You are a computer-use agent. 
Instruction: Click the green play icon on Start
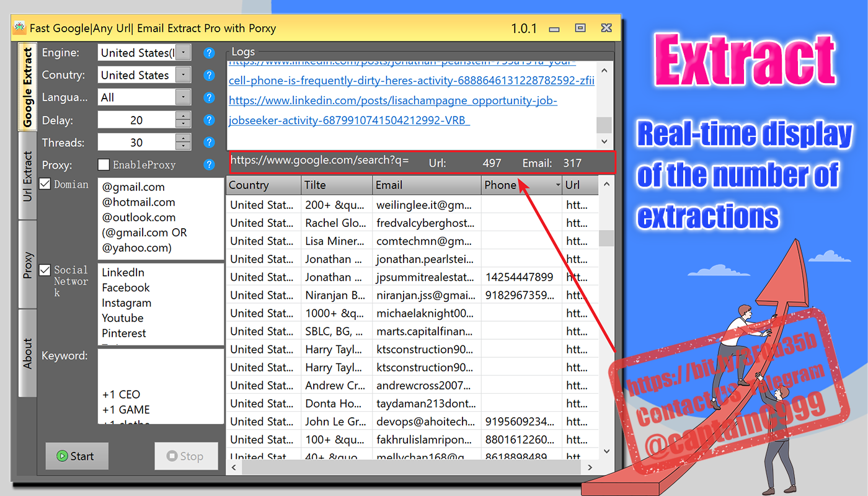[62, 456]
